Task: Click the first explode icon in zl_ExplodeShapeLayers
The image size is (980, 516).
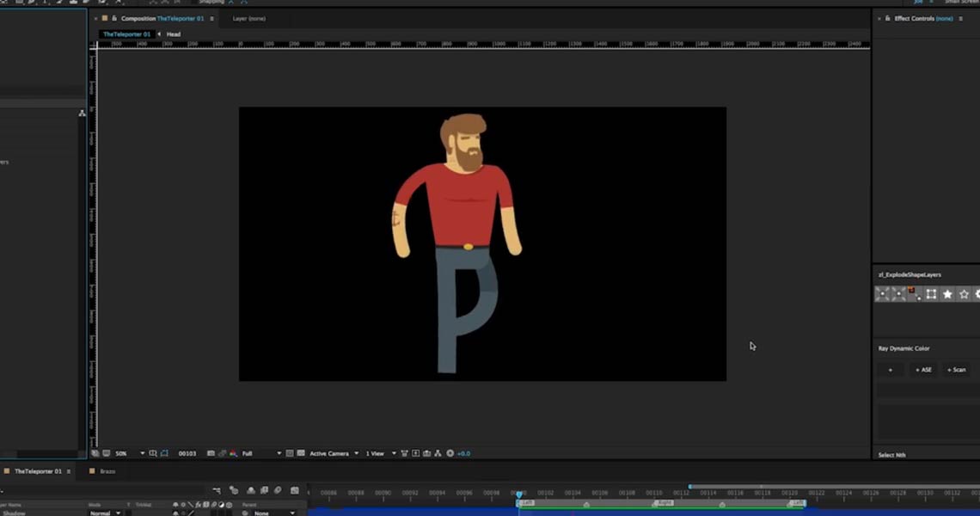Action: (882, 294)
